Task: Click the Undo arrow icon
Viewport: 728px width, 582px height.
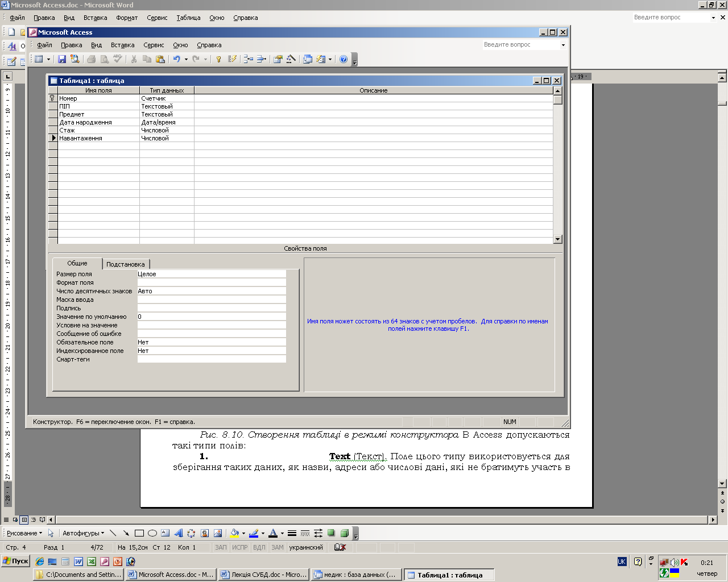Action: (x=176, y=59)
